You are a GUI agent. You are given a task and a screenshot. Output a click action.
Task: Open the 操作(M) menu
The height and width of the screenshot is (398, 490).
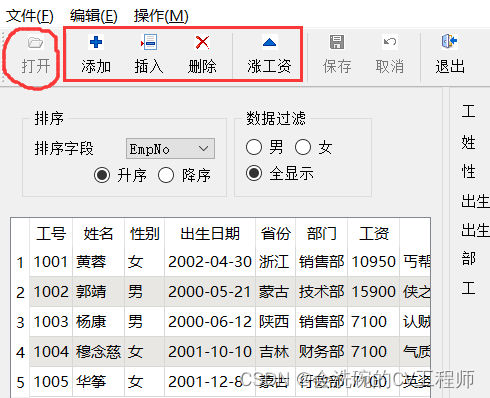pyautogui.click(x=161, y=16)
